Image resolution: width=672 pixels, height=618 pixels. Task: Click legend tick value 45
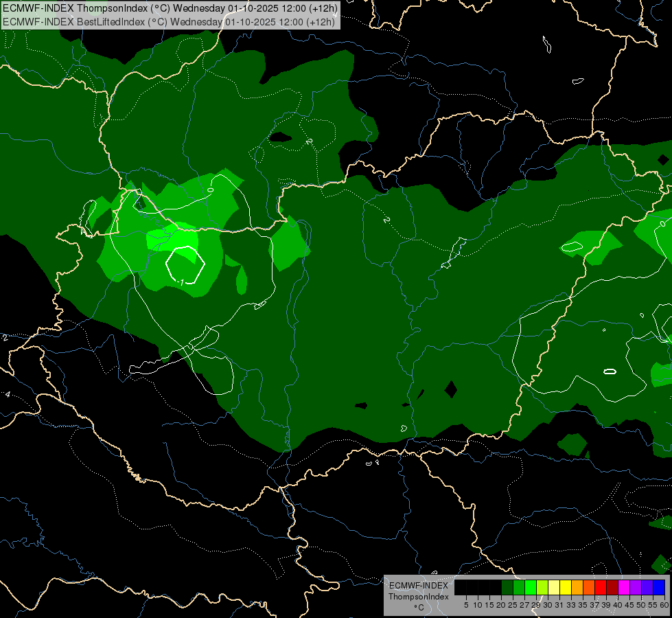pos(629,605)
